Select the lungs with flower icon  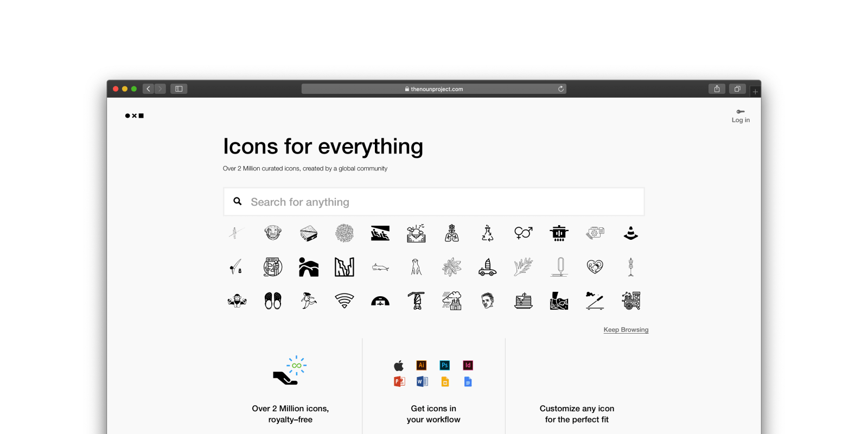452,233
